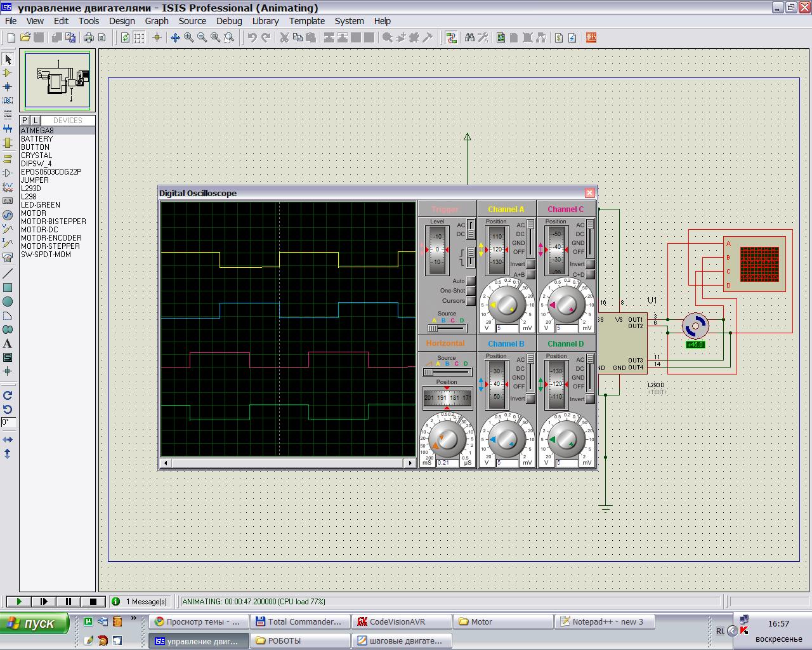Enable the One-Shot trigger button
812x650 pixels.
pyautogui.click(x=471, y=291)
